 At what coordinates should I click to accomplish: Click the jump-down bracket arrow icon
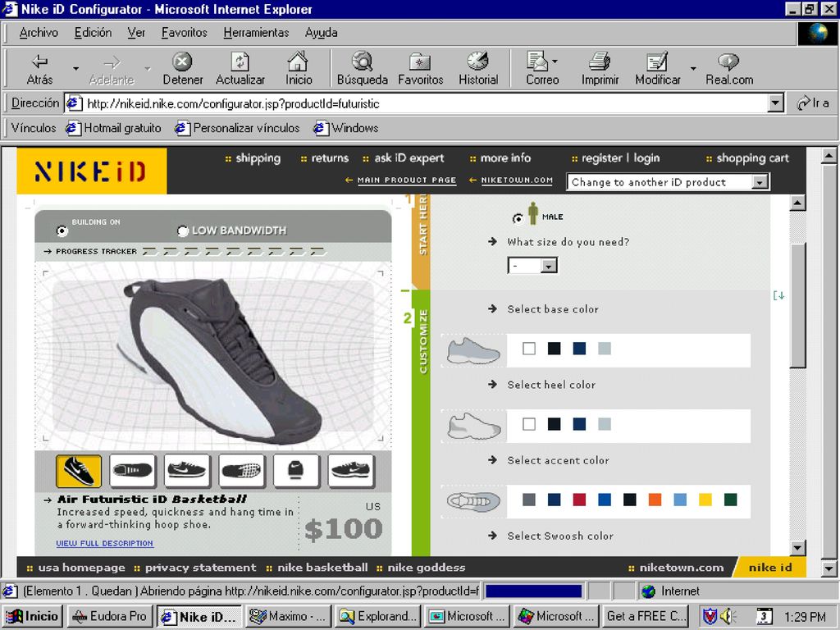coord(779,295)
